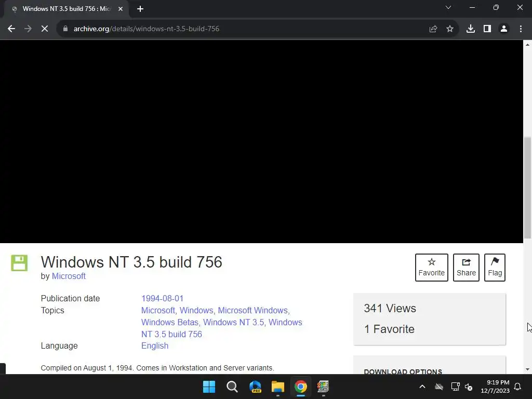
Task: Open the English language link
Action: click(155, 345)
